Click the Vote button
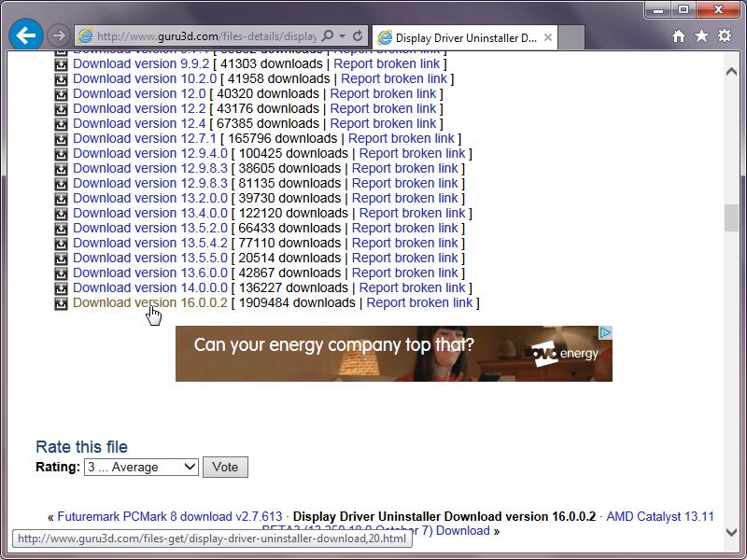Image resolution: width=747 pixels, height=560 pixels. [x=225, y=467]
